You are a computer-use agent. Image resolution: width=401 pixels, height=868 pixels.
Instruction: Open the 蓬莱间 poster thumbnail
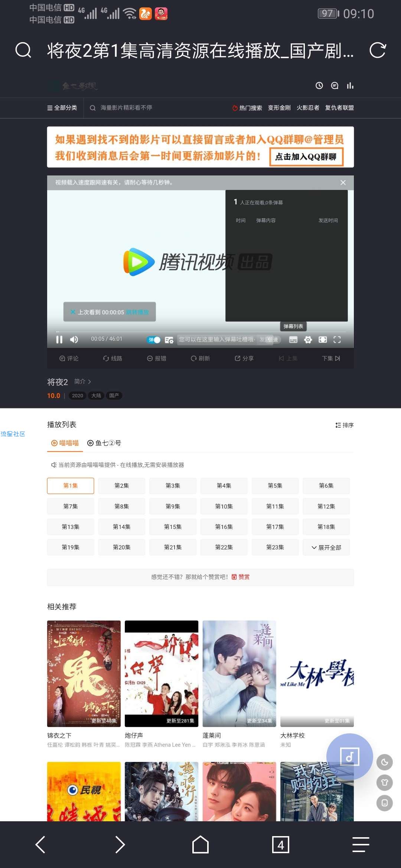click(239, 674)
